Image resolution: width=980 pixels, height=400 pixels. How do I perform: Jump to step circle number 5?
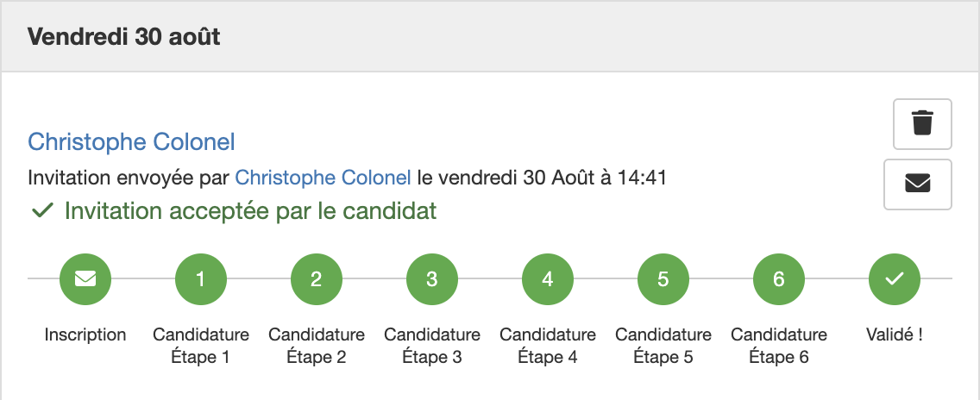663,278
